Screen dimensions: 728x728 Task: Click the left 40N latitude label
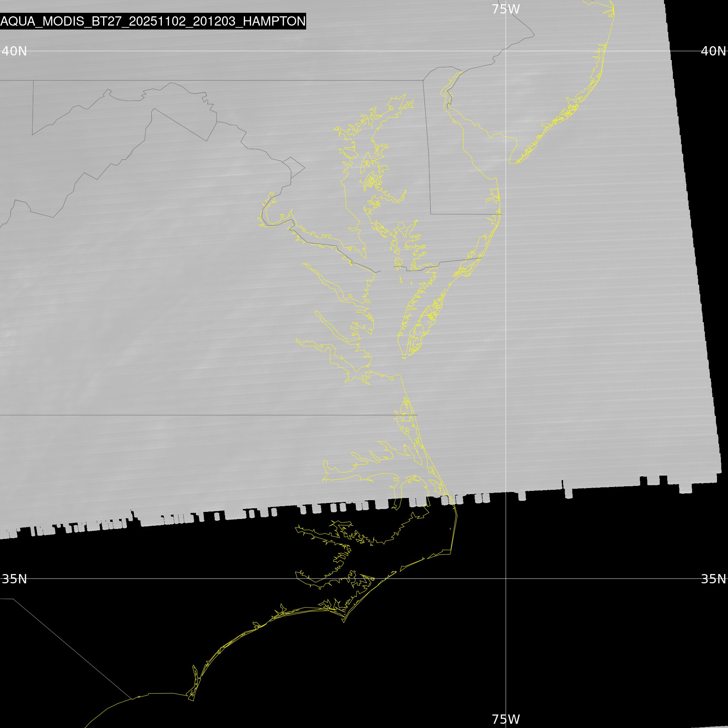pos(14,51)
